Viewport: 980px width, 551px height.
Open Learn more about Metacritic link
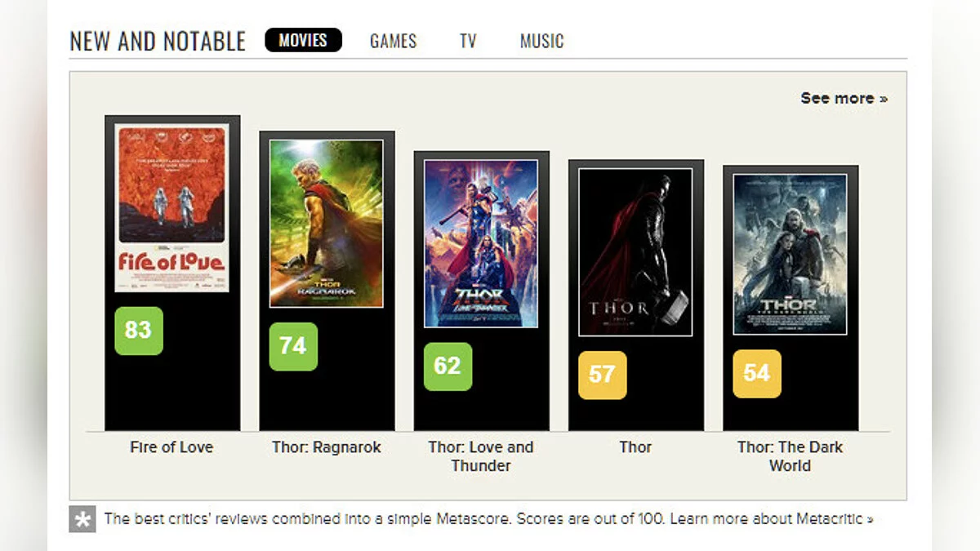pyautogui.click(x=772, y=518)
